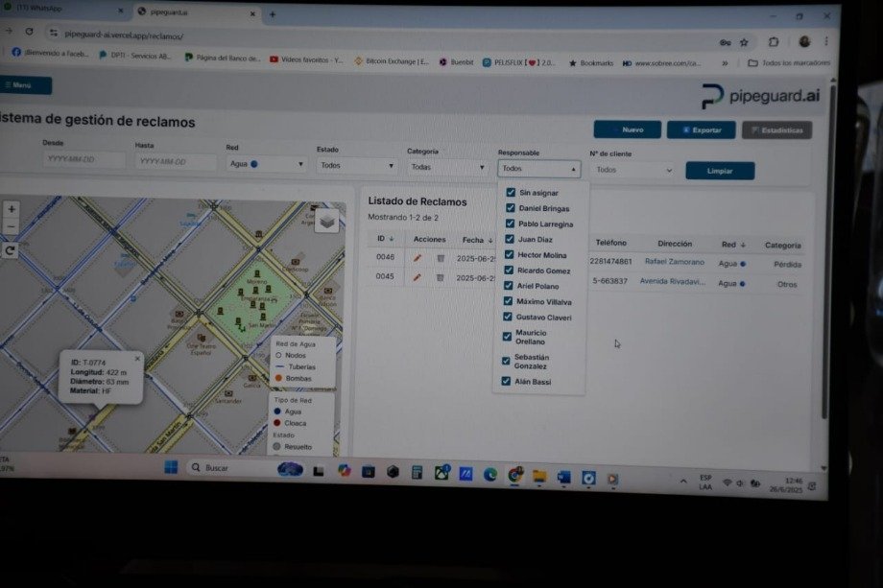Switch to the WhatsApp browser tab
The width and height of the screenshot is (883, 588).
click(62, 9)
